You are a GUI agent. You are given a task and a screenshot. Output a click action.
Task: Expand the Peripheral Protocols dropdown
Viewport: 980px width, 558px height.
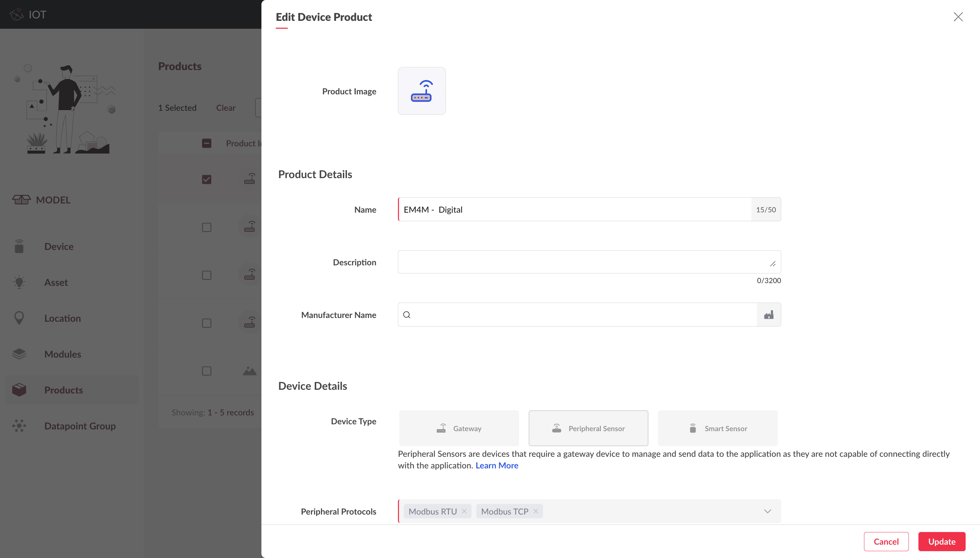click(767, 511)
